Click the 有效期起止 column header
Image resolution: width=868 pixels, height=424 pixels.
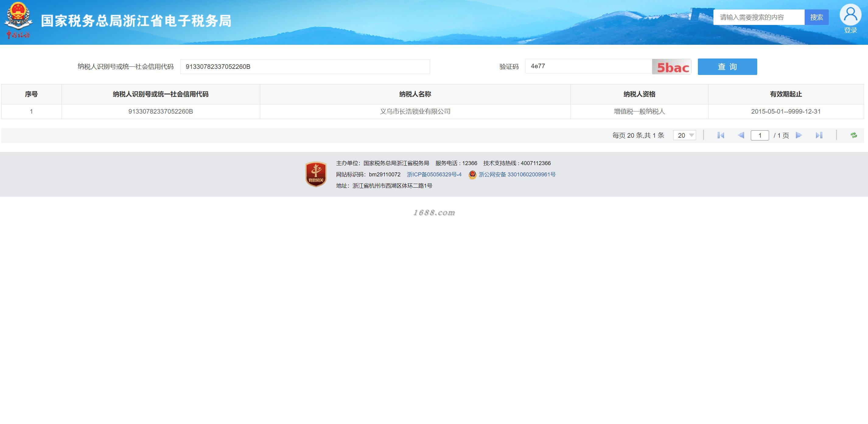786,94
